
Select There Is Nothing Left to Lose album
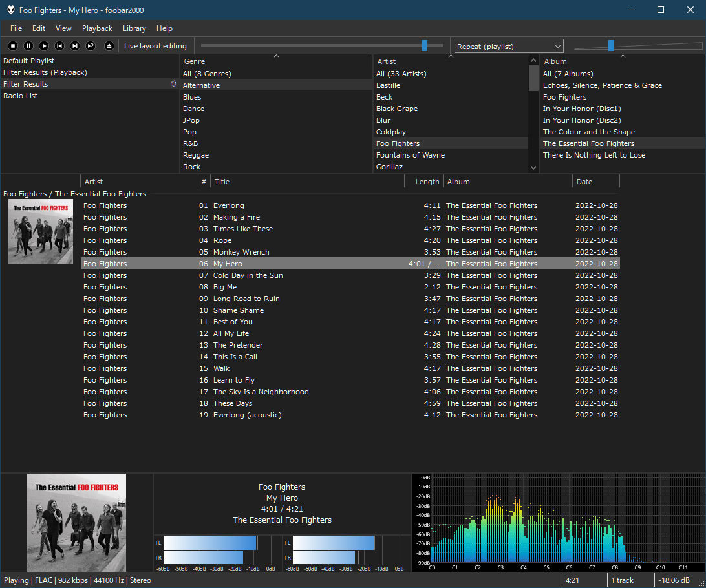click(x=623, y=155)
